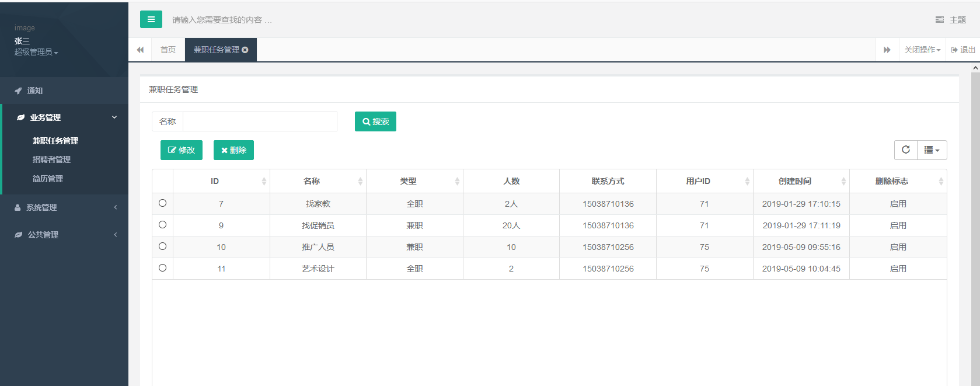Viewport: 980px width, 386px height.
Task: Click the green 搜索 button
Action: pos(375,121)
